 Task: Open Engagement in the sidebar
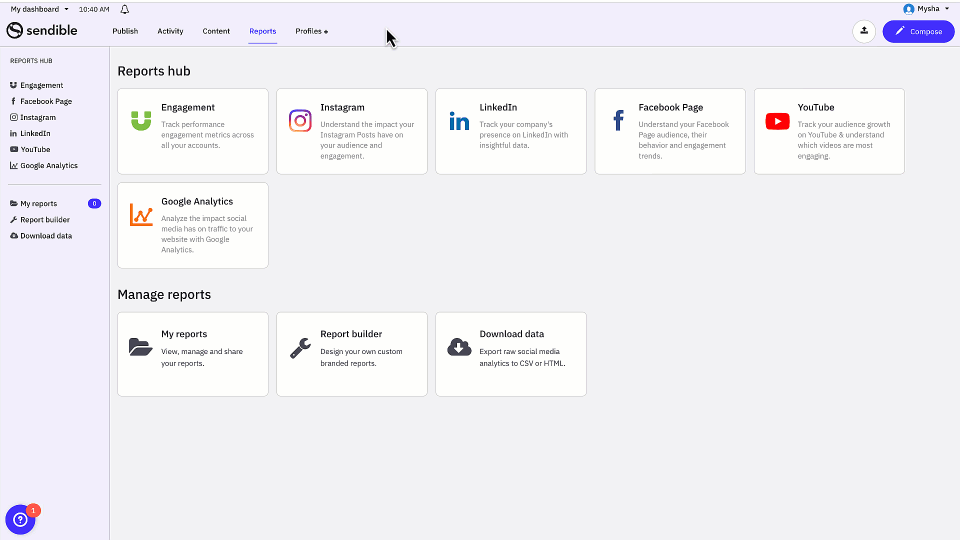pyautogui.click(x=42, y=85)
